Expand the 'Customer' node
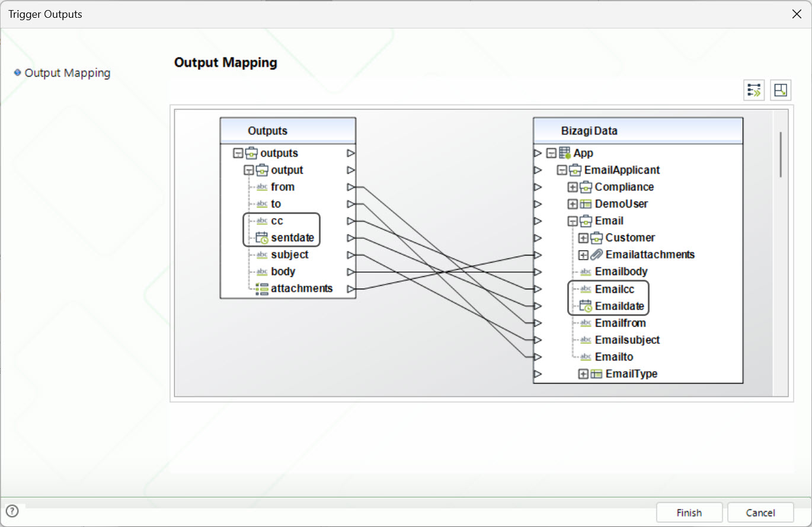Viewport: 812px width, 527px height. click(x=583, y=238)
